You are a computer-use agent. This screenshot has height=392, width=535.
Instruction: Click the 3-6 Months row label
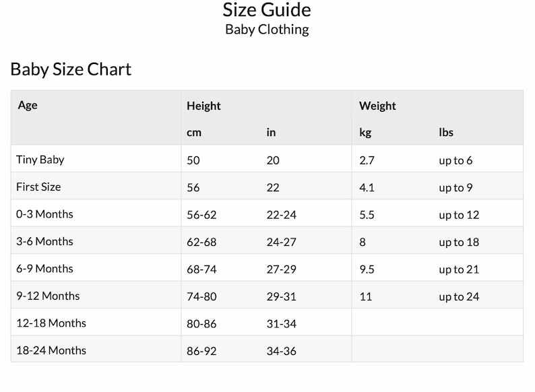tap(44, 242)
